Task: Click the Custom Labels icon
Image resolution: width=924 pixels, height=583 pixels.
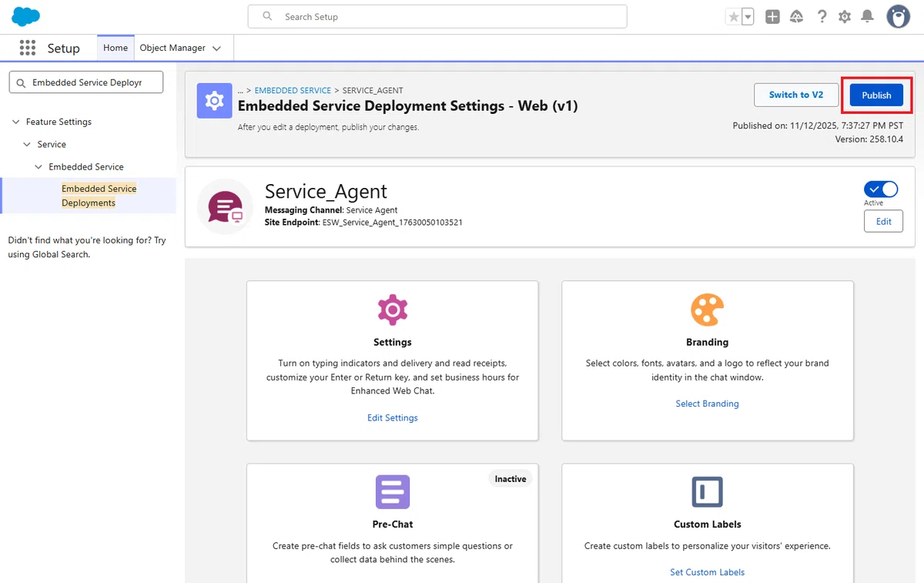Action: [707, 491]
